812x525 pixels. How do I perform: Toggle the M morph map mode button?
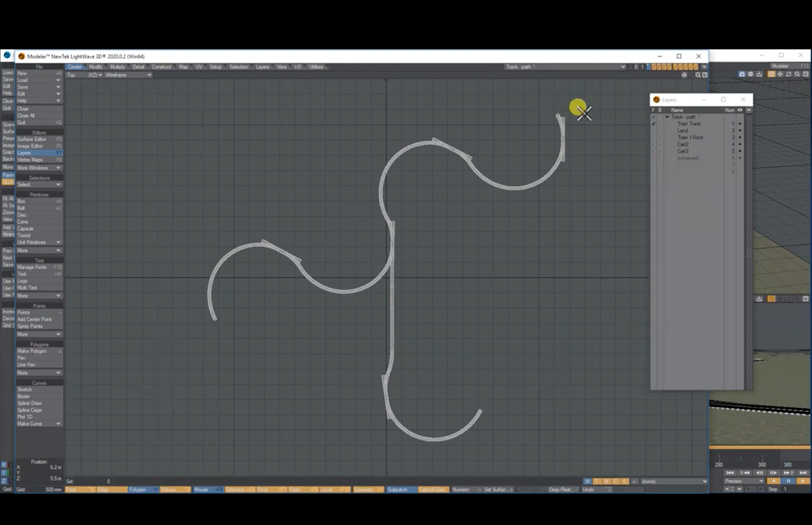[606, 482]
